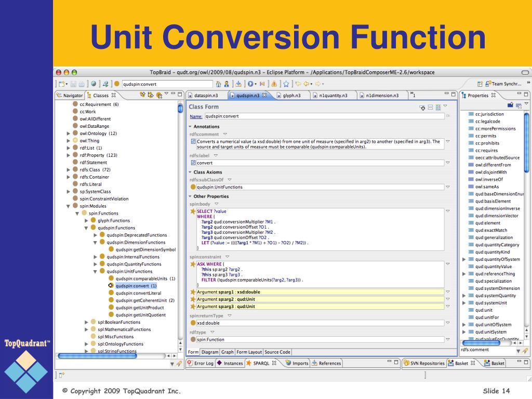The width and height of the screenshot is (532, 399).
Task: Click the create property icon in Properties panel
Action: (x=510, y=105)
